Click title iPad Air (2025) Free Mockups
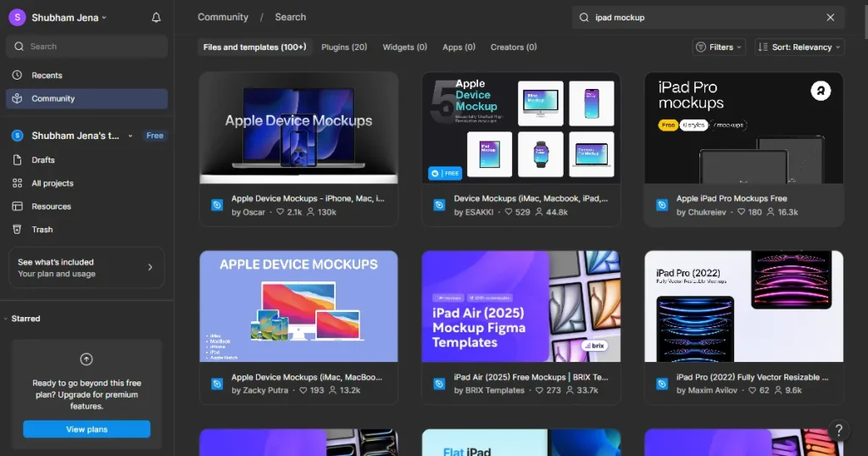868x456 pixels. (531, 377)
